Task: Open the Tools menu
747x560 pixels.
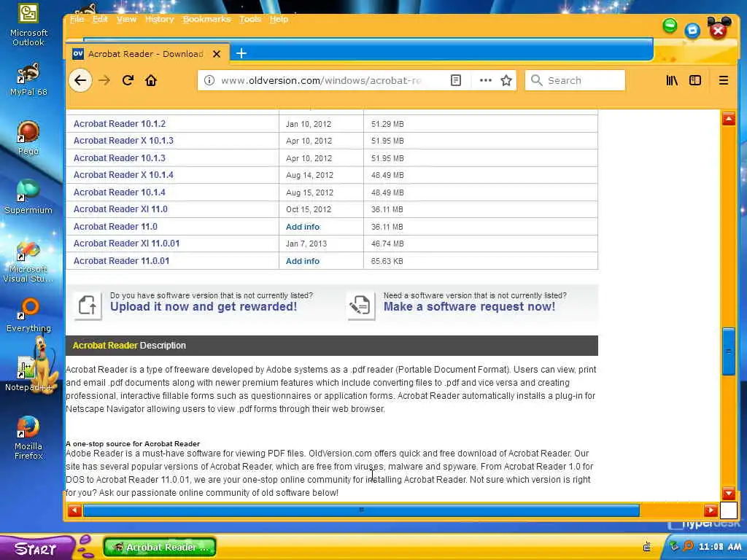Action: point(250,19)
